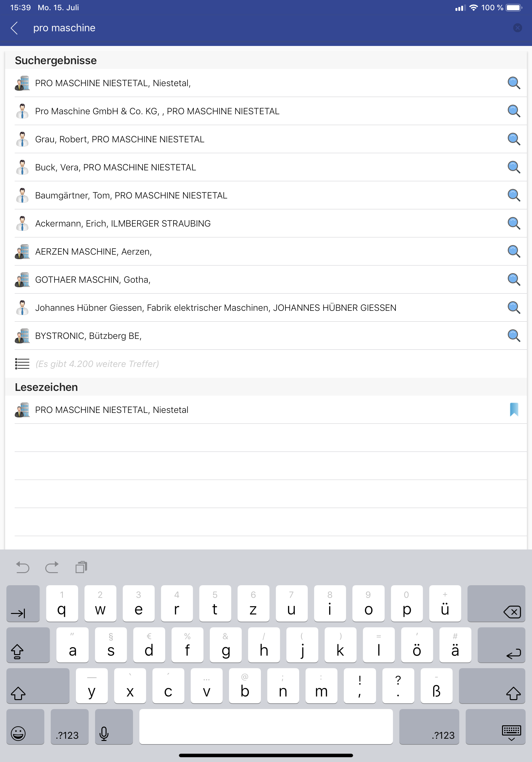Open result 'Johannes Hübner Giessen, Fabrik elektrischer Maschinen'
This screenshot has height=762, width=532.
[266, 308]
